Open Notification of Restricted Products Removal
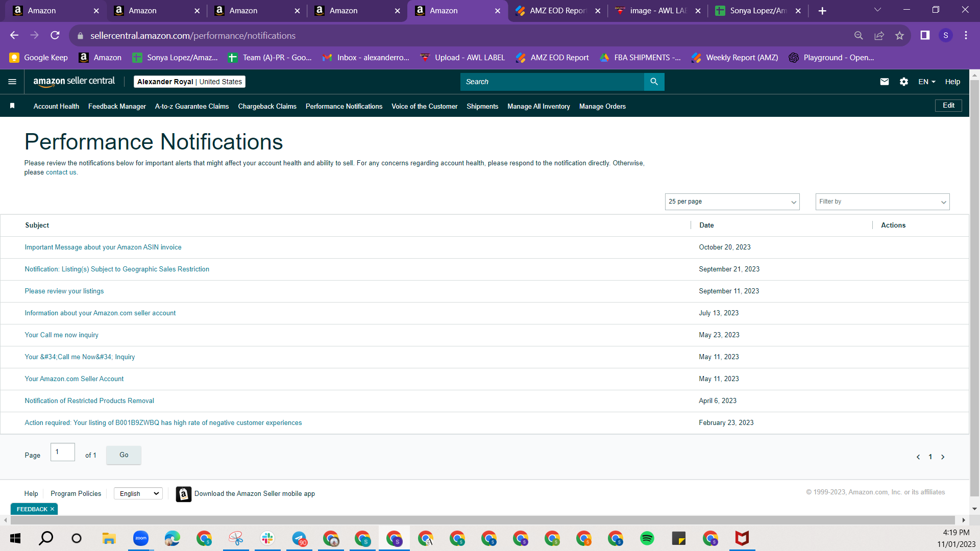 [89, 401]
